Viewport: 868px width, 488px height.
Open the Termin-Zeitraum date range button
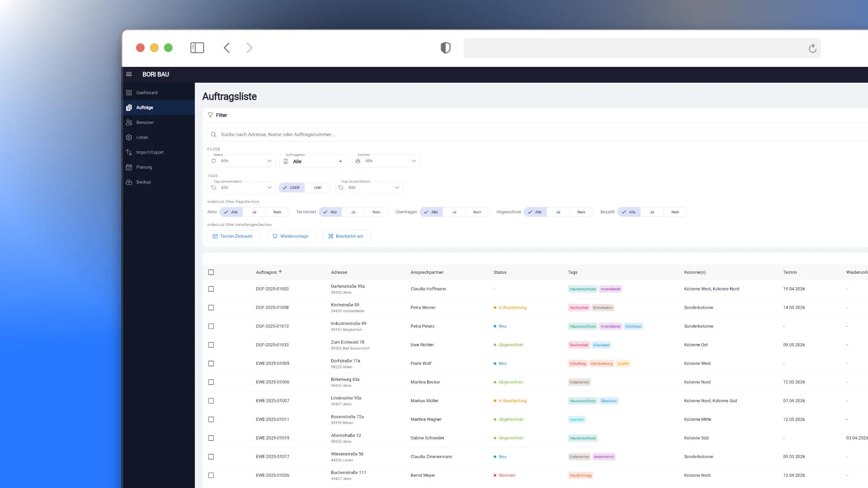(233, 236)
